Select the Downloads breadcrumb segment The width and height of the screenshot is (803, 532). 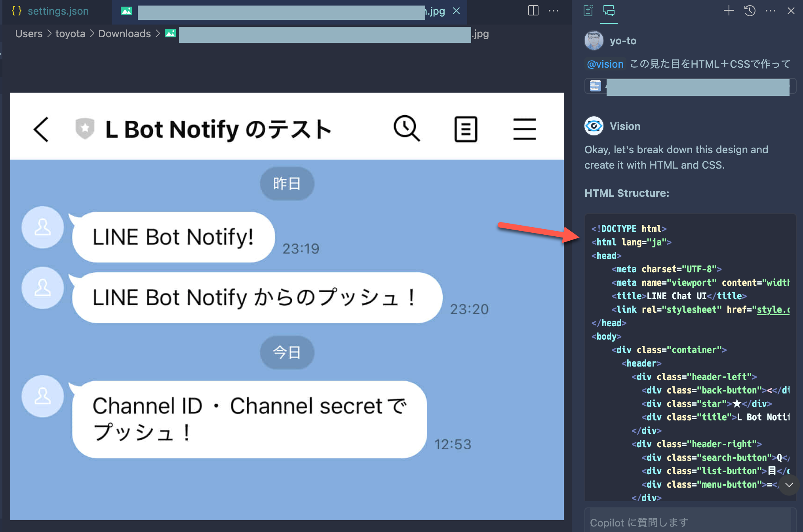[124, 34]
